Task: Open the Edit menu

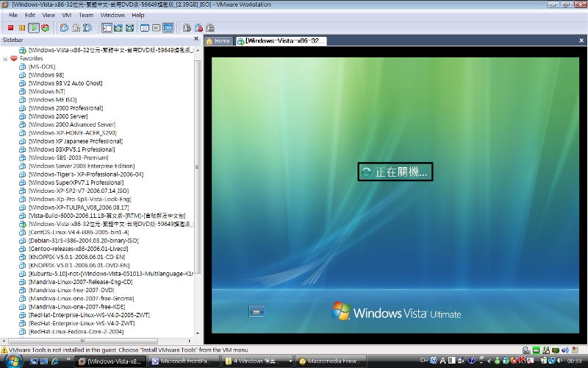Action: point(30,15)
